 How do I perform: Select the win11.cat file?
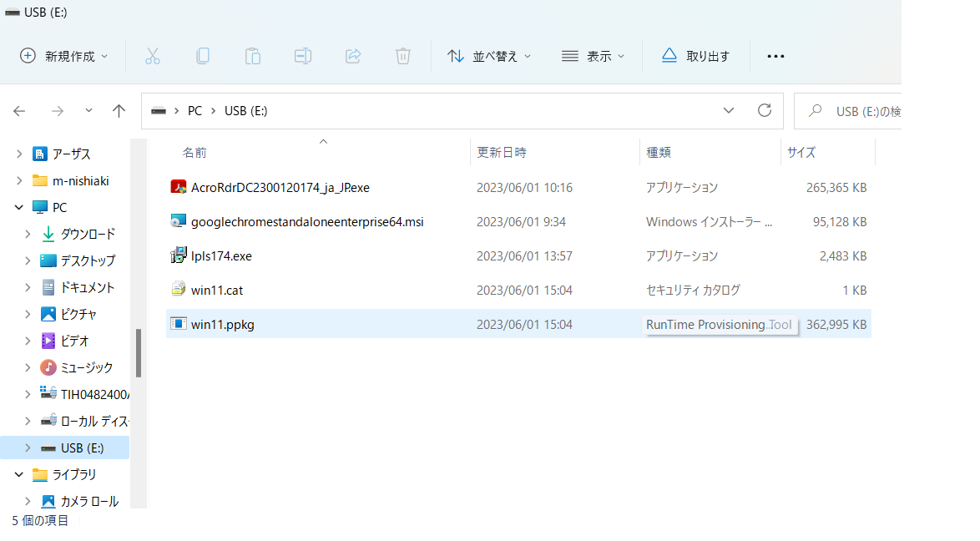(x=215, y=290)
